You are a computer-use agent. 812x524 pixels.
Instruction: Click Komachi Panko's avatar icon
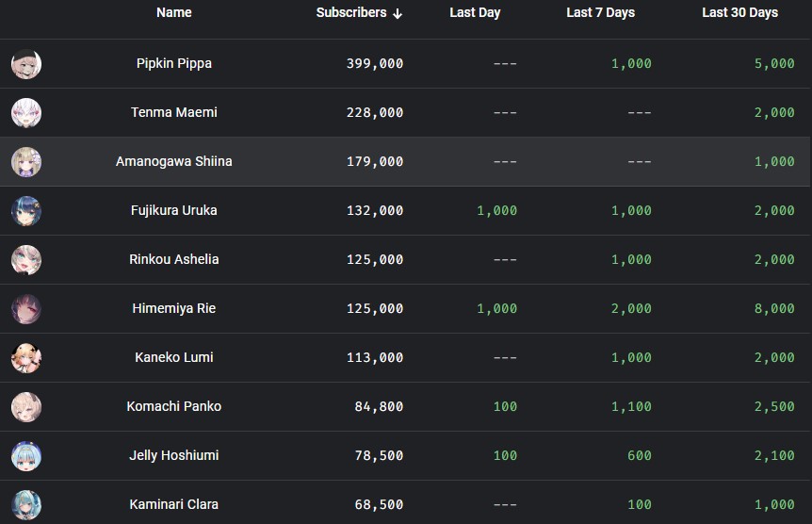pos(26,407)
